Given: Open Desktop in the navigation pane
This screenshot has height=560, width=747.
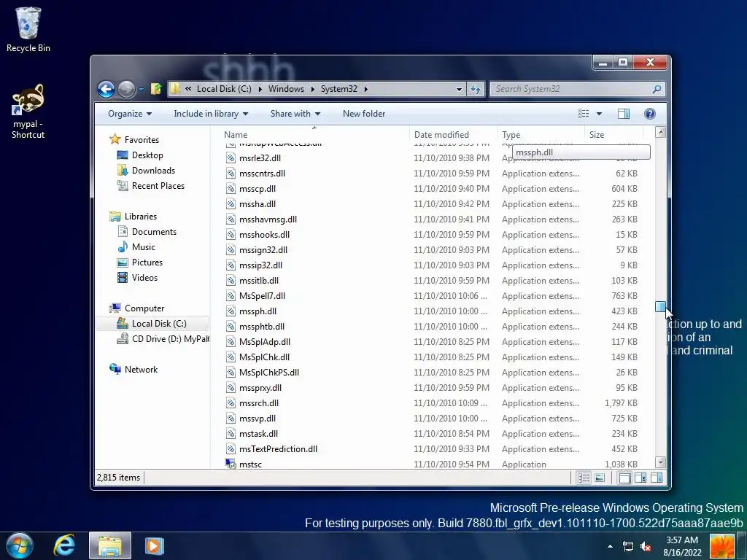Looking at the screenshot, I should coord(140,155).
